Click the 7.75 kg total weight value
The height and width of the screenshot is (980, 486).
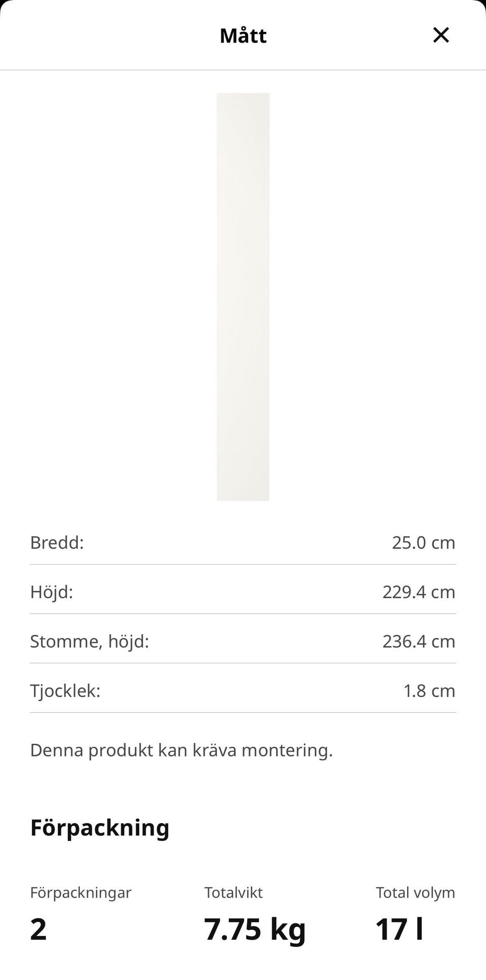click(x=255, y=929)
